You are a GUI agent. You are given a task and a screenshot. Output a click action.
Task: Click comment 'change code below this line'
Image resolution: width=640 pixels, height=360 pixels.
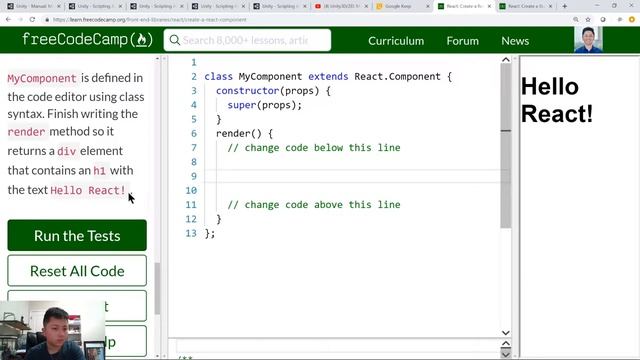(x=314, y=148)
